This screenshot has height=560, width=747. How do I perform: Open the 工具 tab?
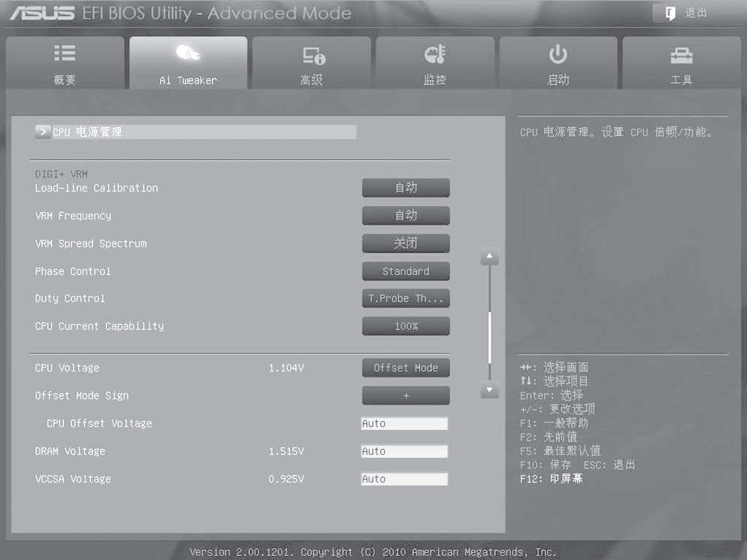682,63
